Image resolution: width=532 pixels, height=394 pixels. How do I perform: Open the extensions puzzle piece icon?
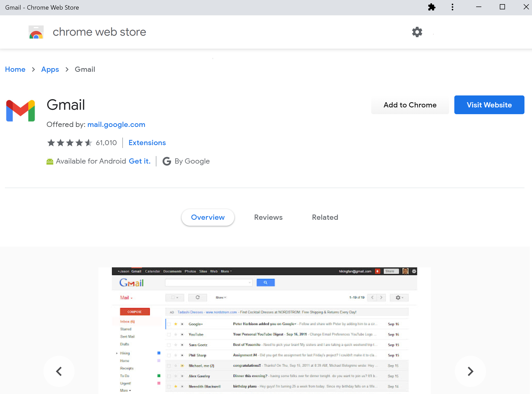click(x=431, y=7)
